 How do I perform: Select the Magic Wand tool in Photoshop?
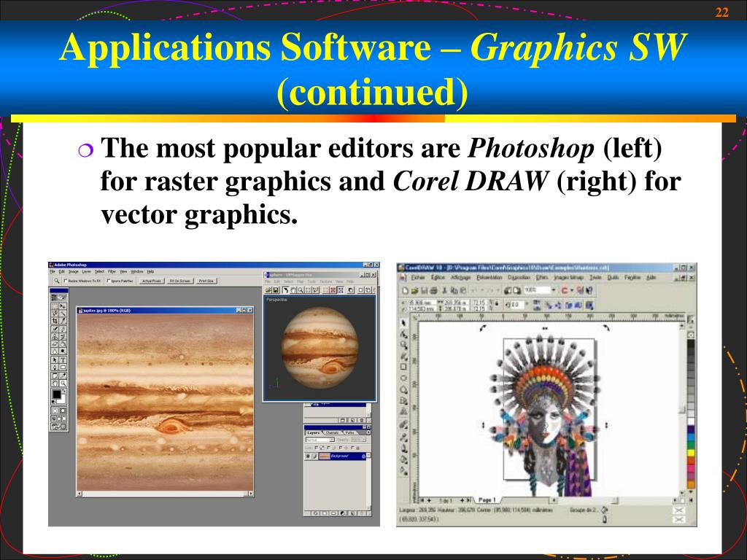[x=63, y=314]
